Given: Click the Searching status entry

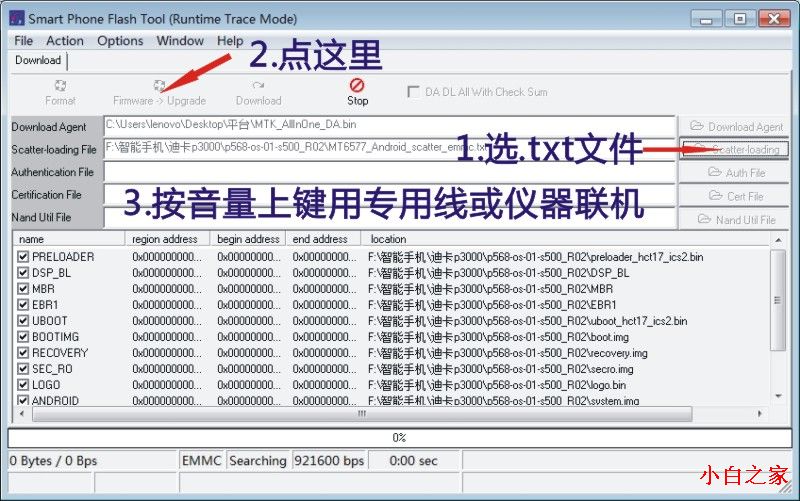Looking at the screenshot, I should pos(258,461).
